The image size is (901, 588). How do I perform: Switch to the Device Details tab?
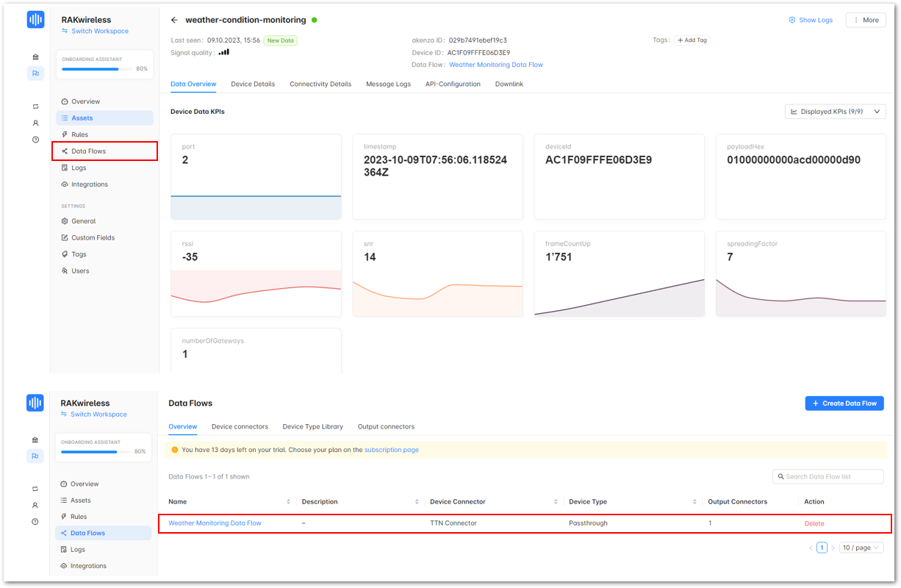253,84
